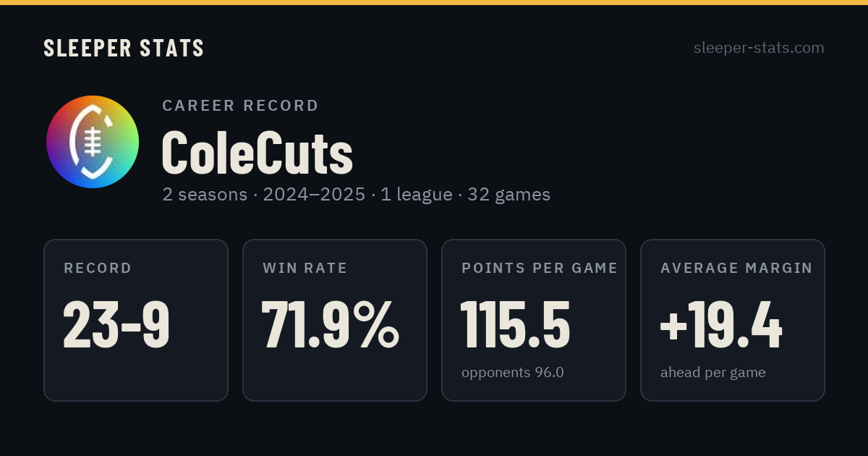868x456 pixels.
Task: Click the SLEEPER STATS logo text
Action: tap(124, 48)
